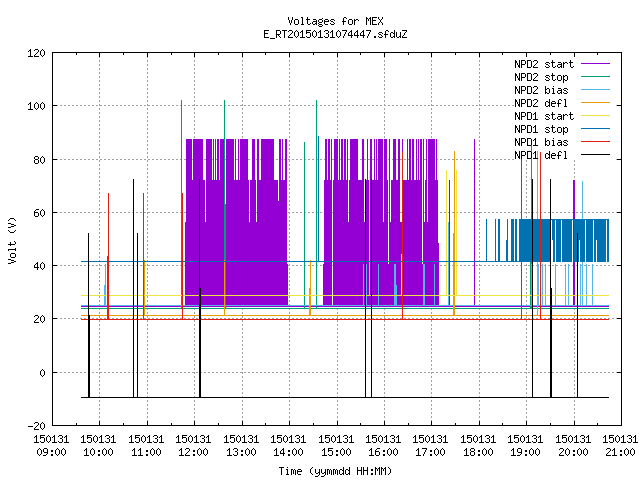Image resolution: width=640 pixels, height=480 pixels.
Task: Click the green NPD2 stop legend line
Action: (x=595, y=76)
